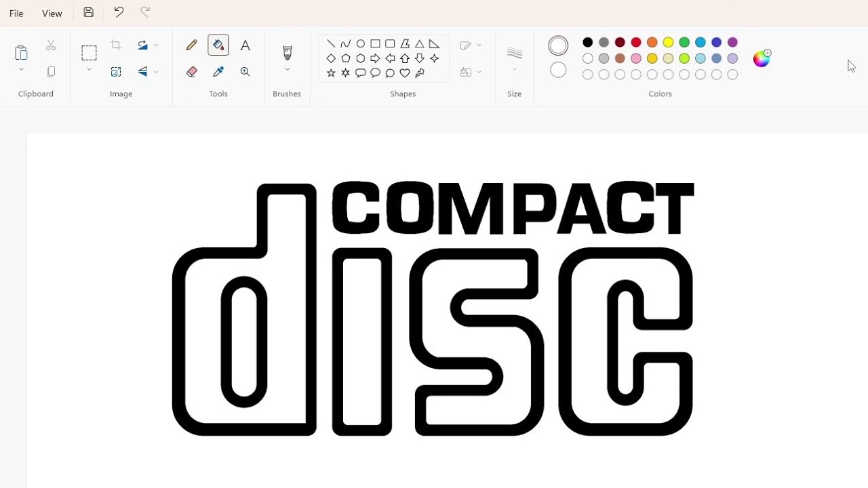Pick the purple color swatch

click(x=732, y=43)
